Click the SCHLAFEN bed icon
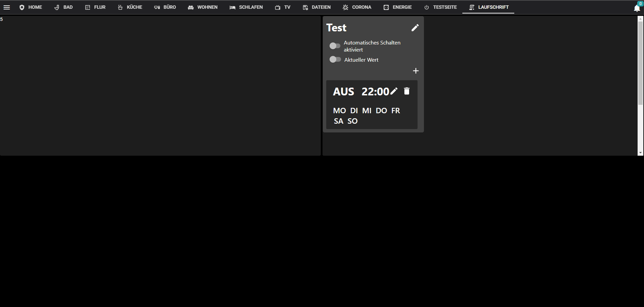Viewport: 644px width, 307px height. (233, 7)
